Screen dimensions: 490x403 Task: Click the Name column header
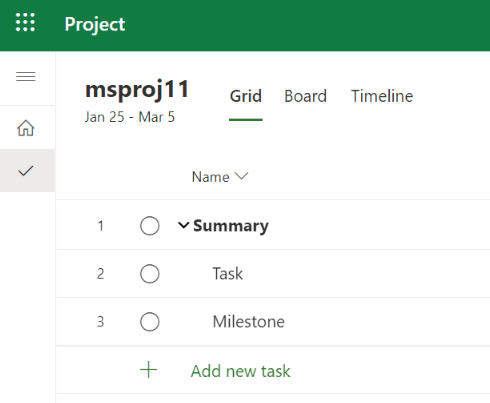coord(211,177)
